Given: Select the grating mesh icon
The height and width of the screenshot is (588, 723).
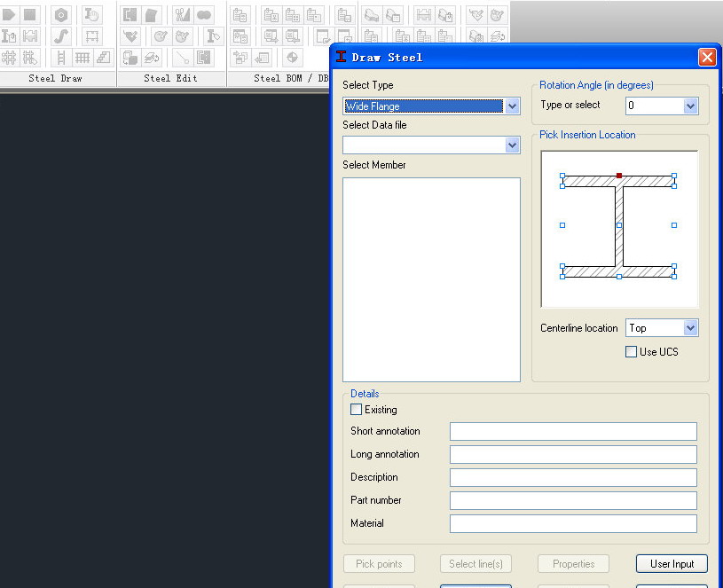Looking at the screenshot, I should point(83,58).
